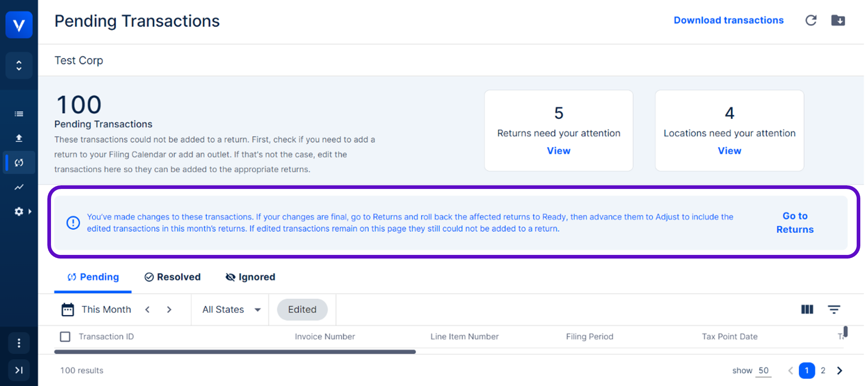868x386 pixels.
Task: Open the upload icon in sidebar
Action: (x=19, y=138)
